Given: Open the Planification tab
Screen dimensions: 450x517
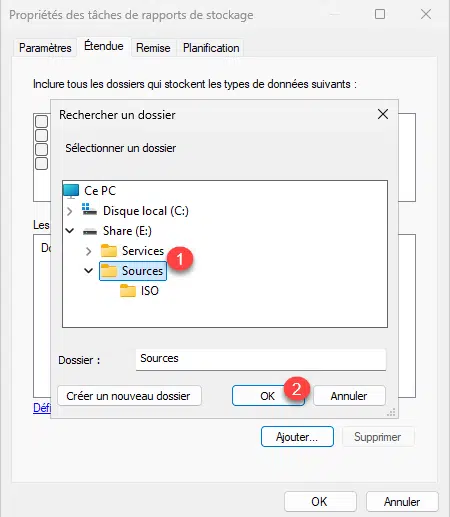Looking at the screenshot, I should 211,48.
